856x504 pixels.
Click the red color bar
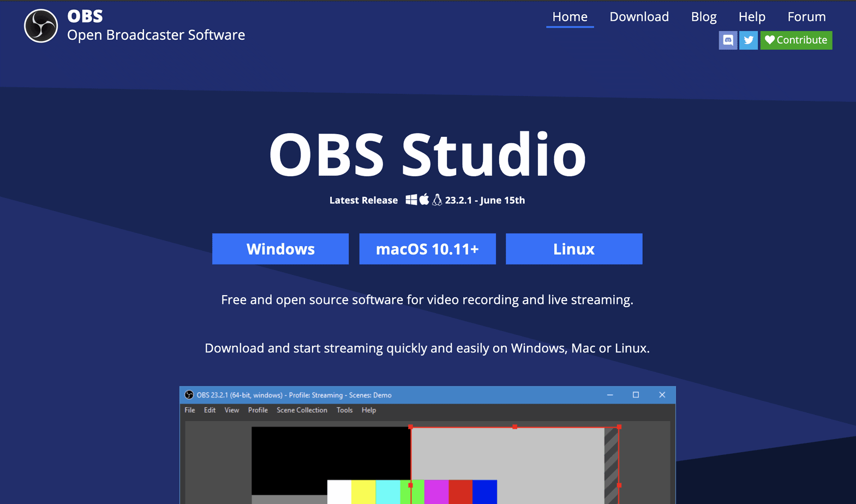(x=460, y=492)
